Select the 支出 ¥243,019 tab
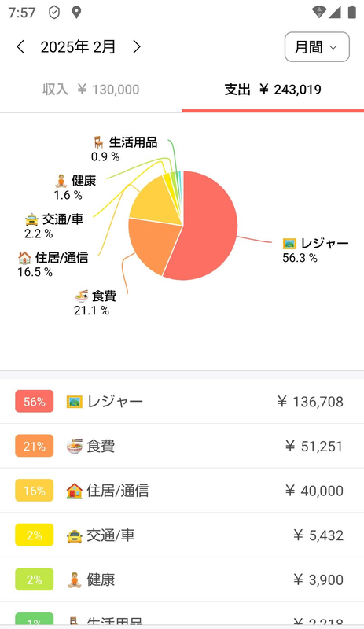364x629 pixels. pyautogui.click(x=273, y=89)
